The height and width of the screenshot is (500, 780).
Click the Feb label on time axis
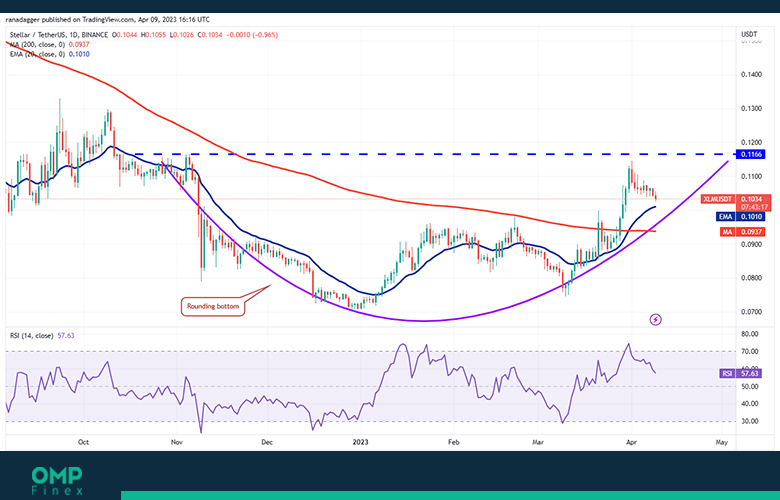453,442
